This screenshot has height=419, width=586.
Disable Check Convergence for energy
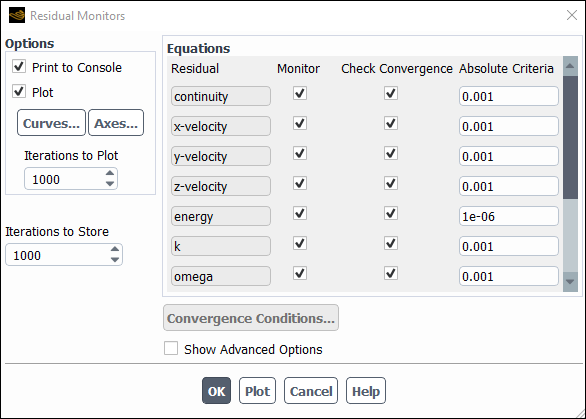click(x=391, y=213)
